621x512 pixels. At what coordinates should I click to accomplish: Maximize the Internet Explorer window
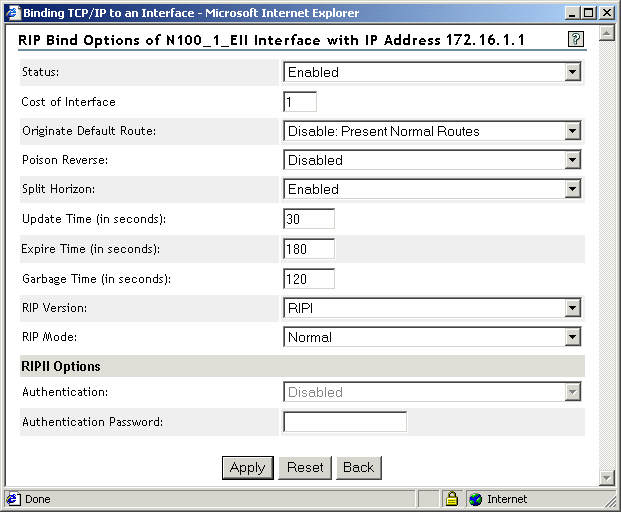point(589,13)
